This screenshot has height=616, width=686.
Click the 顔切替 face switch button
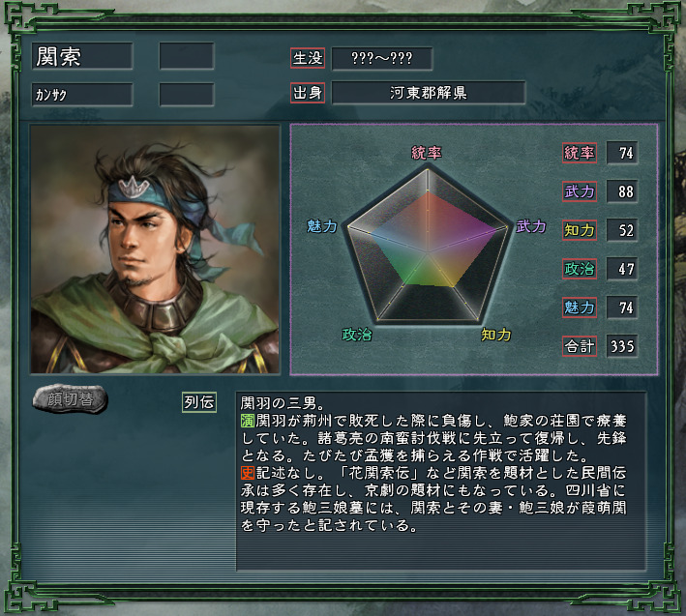click(x=70, y=398)
